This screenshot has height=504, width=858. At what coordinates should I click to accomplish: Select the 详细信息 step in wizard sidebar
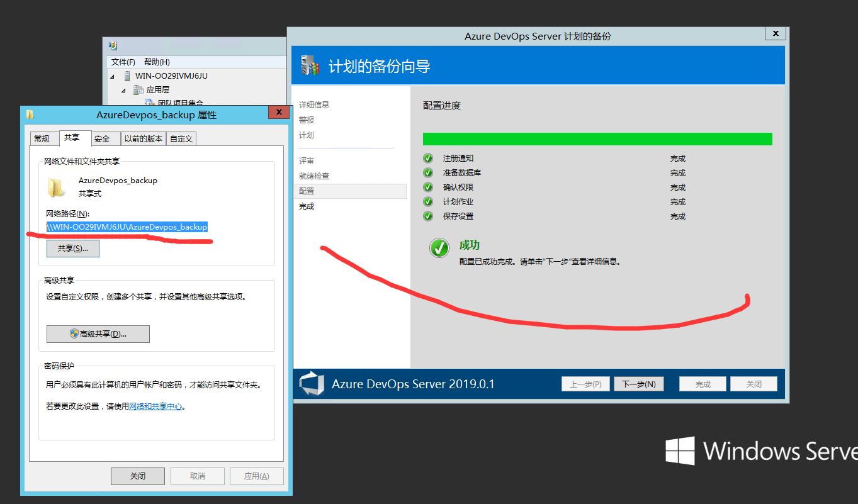[314, 104]
